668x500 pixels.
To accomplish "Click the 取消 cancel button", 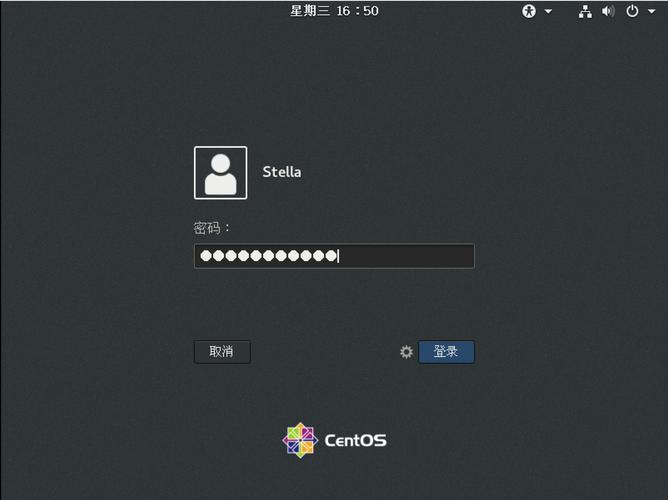I will click(222, 352).
